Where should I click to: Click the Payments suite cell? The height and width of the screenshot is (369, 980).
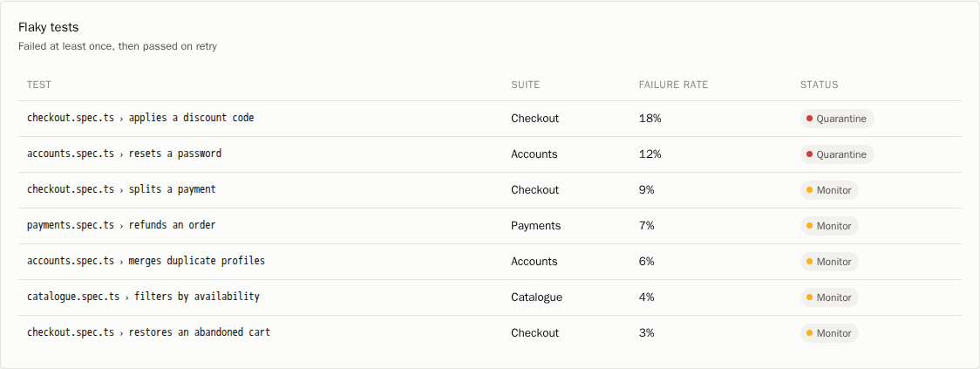point(535,226)
